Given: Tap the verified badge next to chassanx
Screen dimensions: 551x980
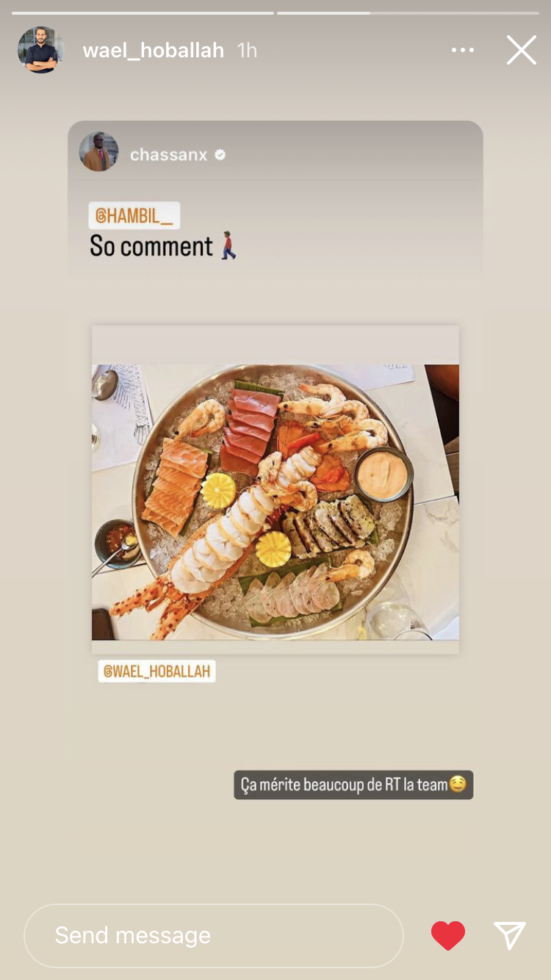Looking at the screenshot, I should (220, 155).
